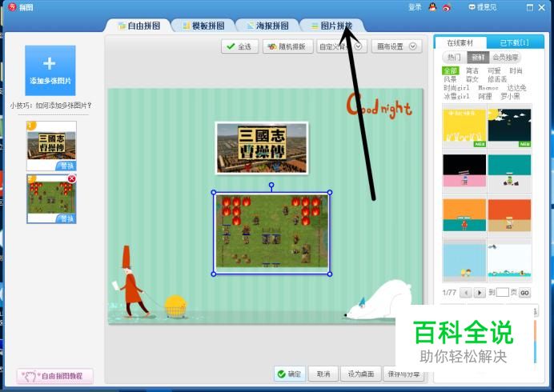Open the 自由拼图教程 tutorial
Image resolution: width=554 pixels, height=392 pixels.
tap(55, 376)
